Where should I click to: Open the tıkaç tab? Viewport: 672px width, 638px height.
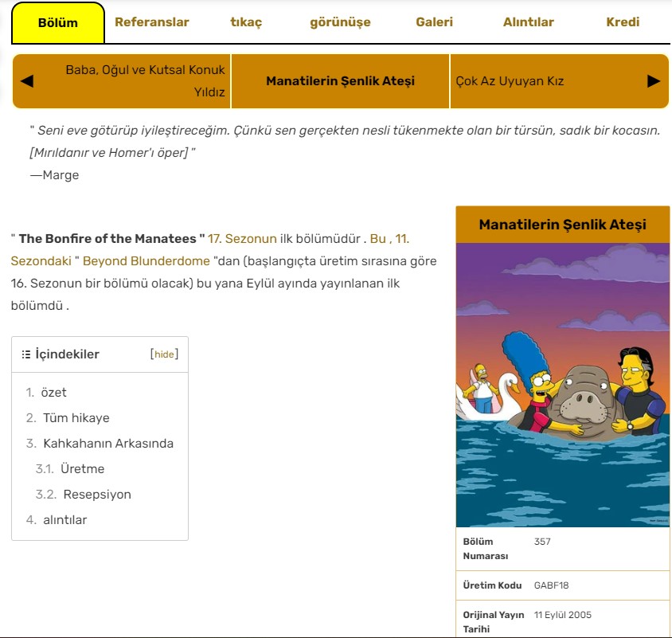coord(246,22)
